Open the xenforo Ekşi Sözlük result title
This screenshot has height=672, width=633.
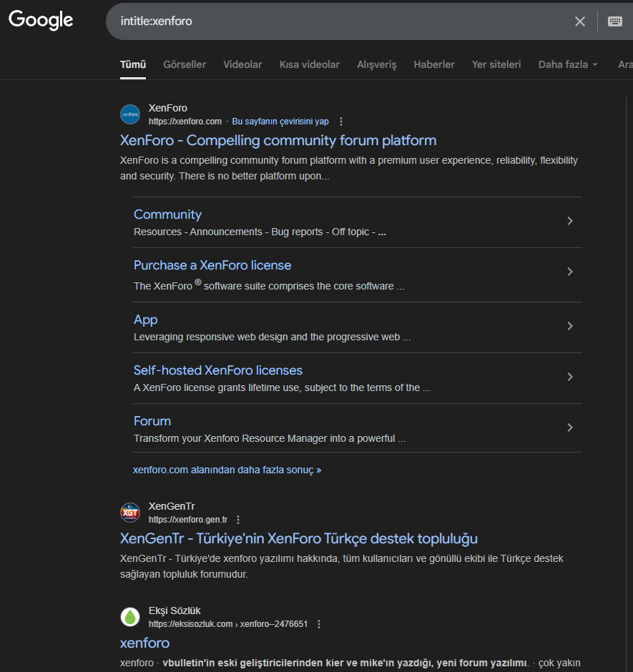[145, 643]
